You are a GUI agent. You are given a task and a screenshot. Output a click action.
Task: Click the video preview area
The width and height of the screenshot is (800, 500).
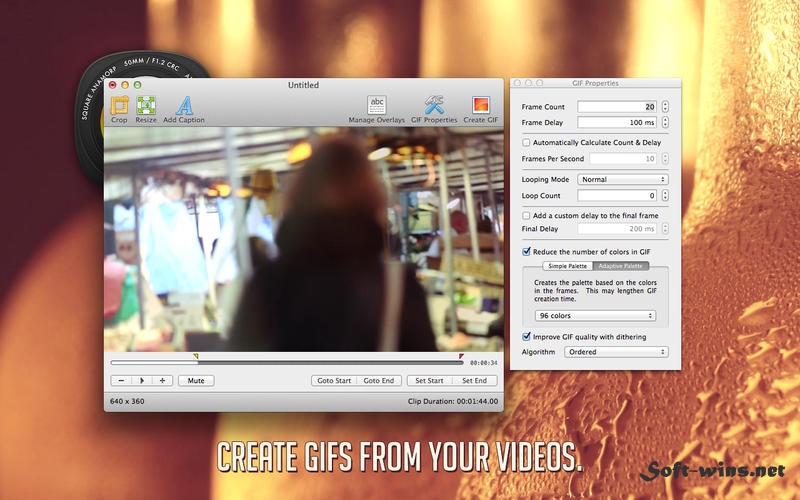(304, 239)
